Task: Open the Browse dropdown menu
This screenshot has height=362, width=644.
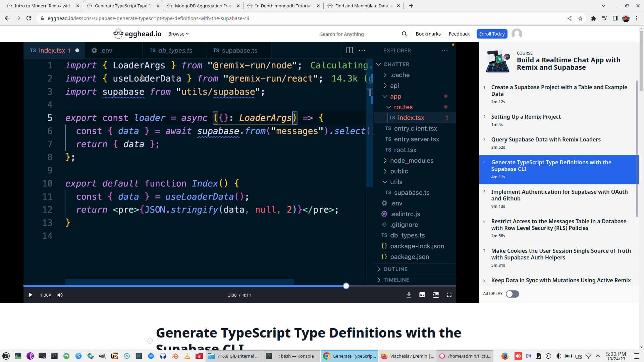Action: pos(178,34)
